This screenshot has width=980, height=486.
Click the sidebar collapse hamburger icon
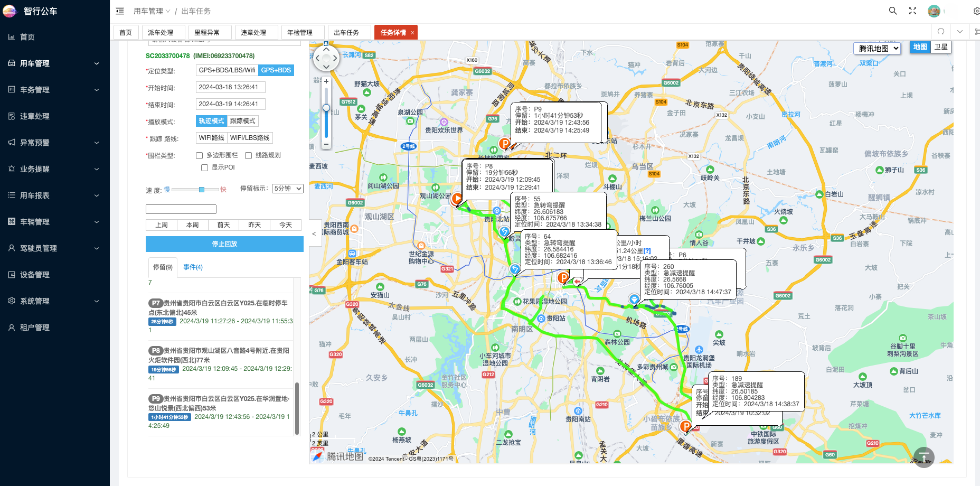pos(120,11)
